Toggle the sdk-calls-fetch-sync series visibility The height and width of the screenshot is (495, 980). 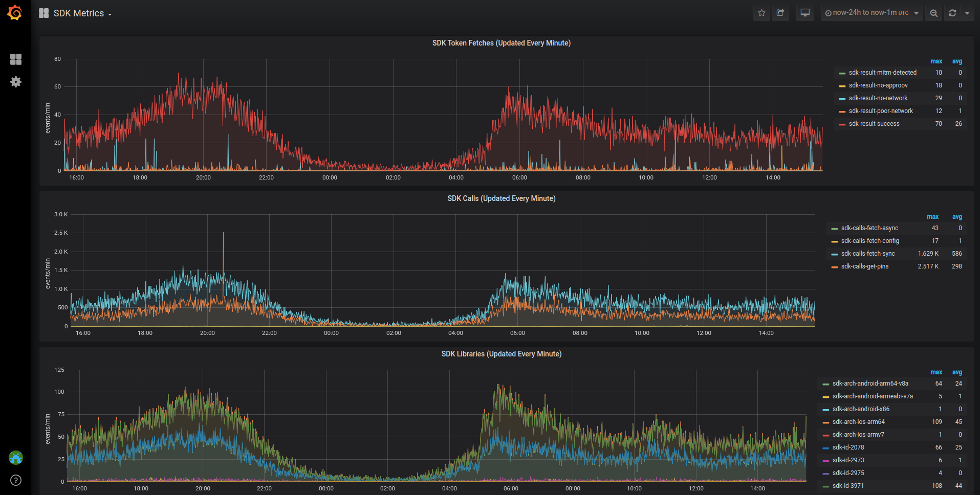coord(867,253)
